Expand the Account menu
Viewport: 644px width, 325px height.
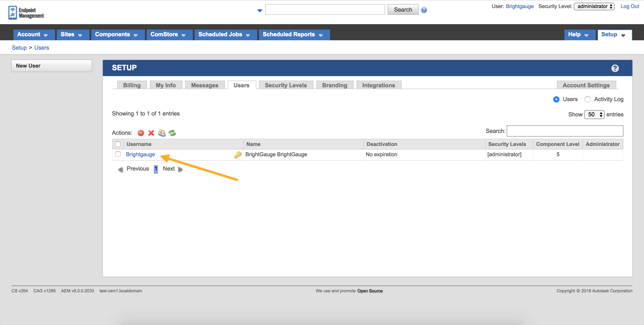[34, 34]
